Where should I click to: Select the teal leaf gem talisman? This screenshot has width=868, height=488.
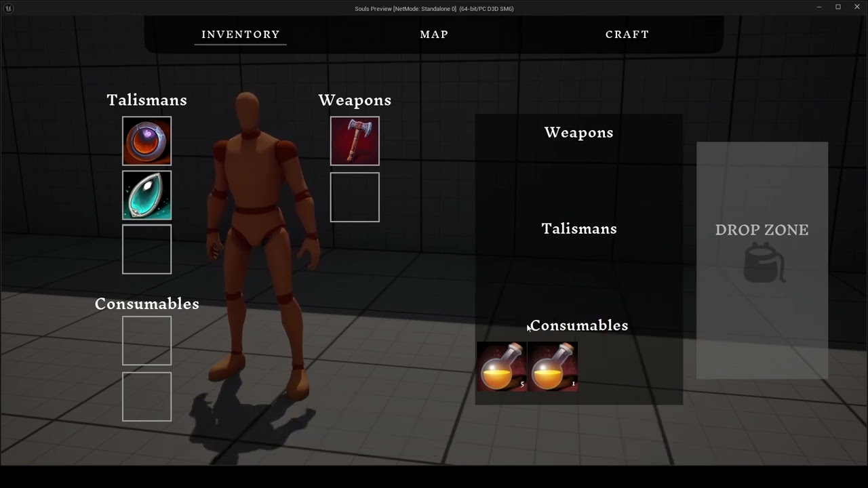coord(146,195)
